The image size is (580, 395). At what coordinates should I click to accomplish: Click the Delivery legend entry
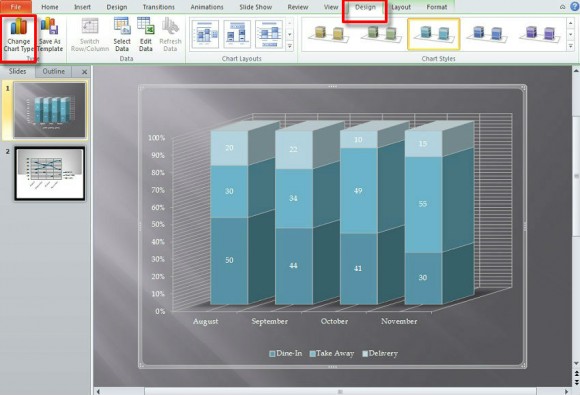click(x=380, y=353)
